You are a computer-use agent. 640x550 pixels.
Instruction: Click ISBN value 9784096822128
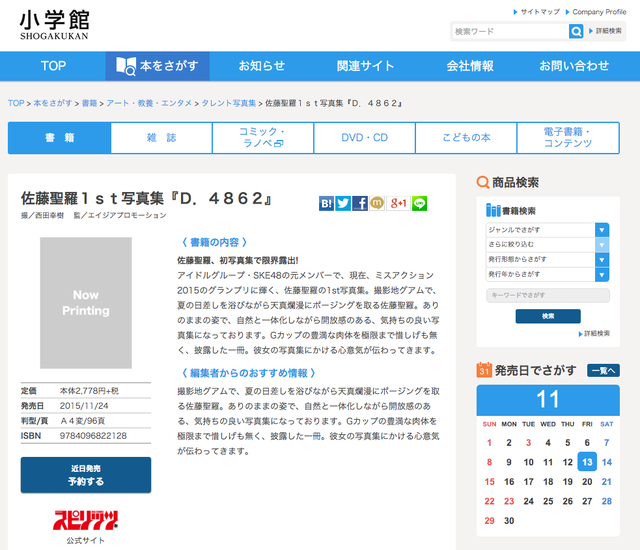point(93,436)
